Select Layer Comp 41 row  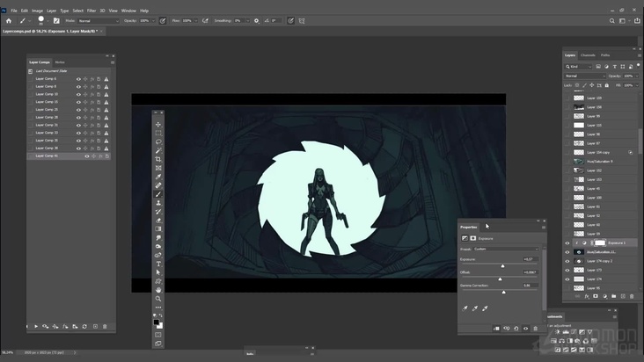click(69, 156)
